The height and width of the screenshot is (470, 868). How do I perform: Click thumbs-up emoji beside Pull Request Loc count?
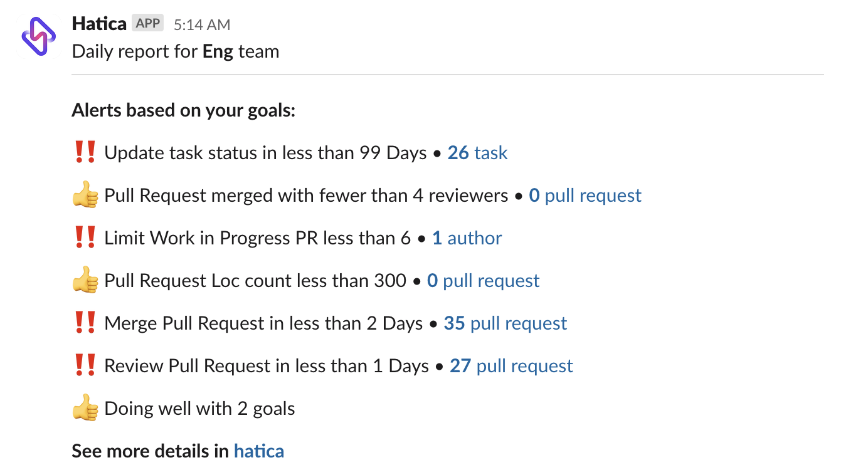click(x=85, y=281)
